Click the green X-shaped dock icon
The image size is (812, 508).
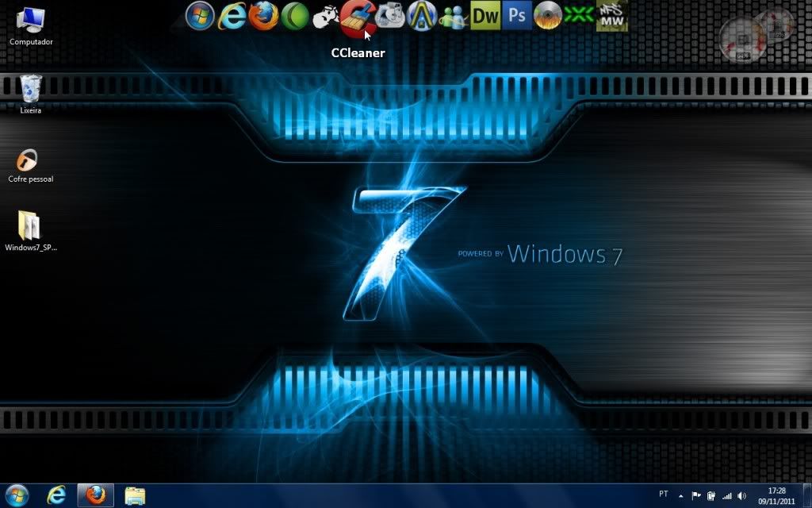(580, 15)
